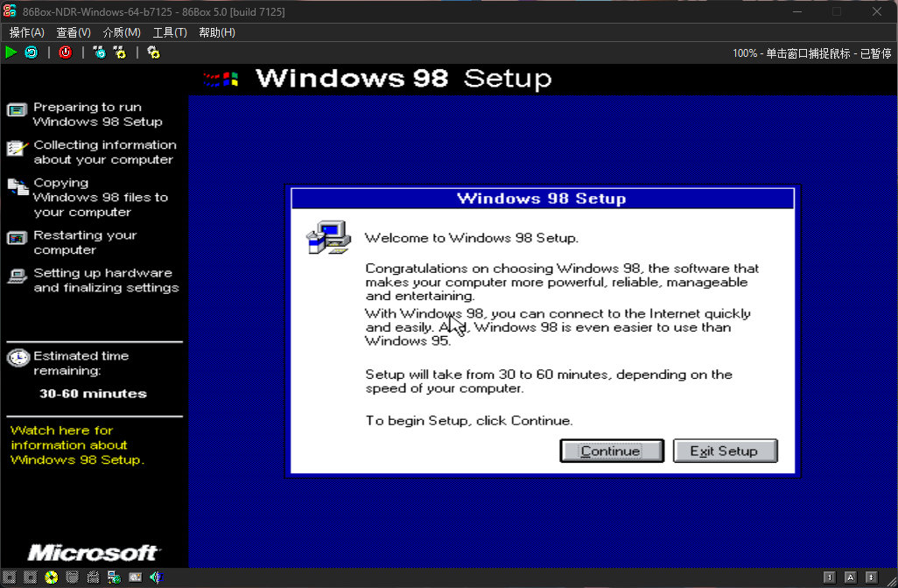Resume emulation with the green play icon

click(x=11, y=52)
